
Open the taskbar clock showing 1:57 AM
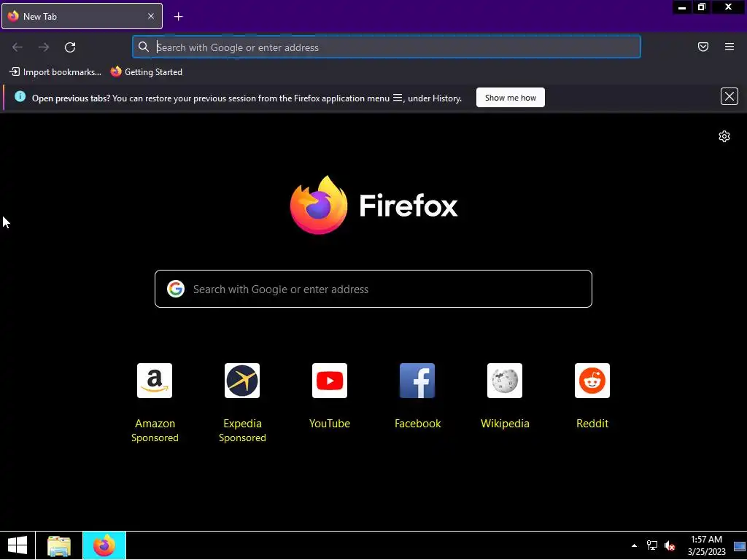click(706, 545)
